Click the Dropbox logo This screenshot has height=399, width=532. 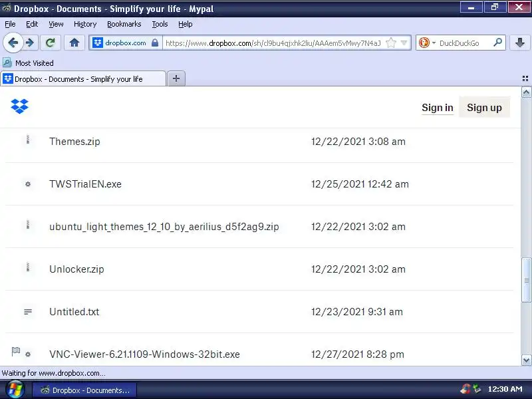[20, 106]
